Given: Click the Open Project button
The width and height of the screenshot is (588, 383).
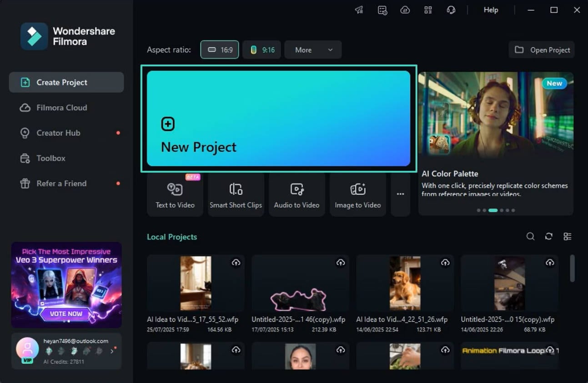Looking at the screenshot, I should tap(541, 50).
